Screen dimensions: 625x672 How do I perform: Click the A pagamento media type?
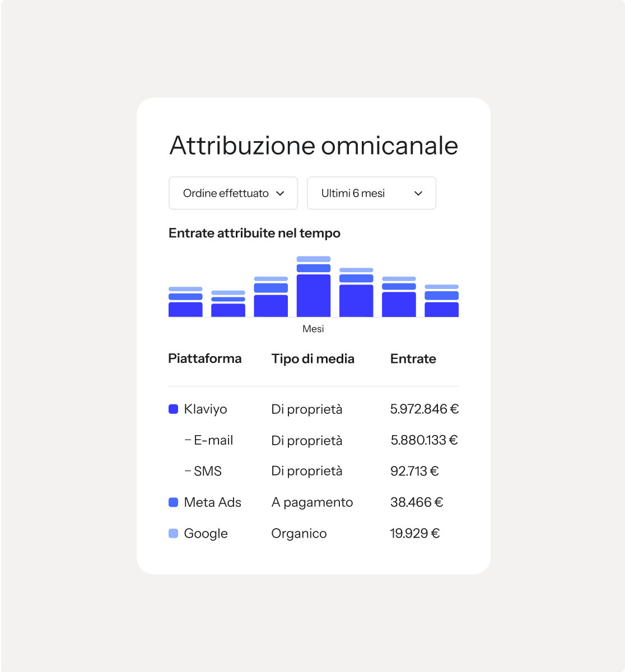312,502
